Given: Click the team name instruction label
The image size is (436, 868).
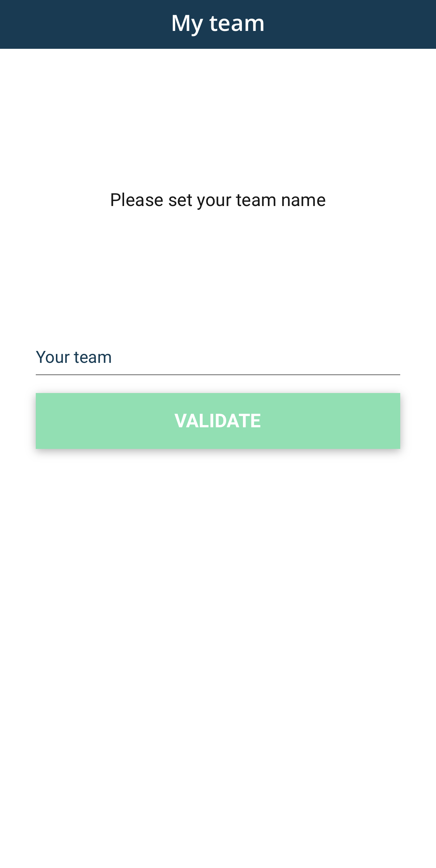Looking at the screenshot, I should pyautogui.click(x=218, y=200).
